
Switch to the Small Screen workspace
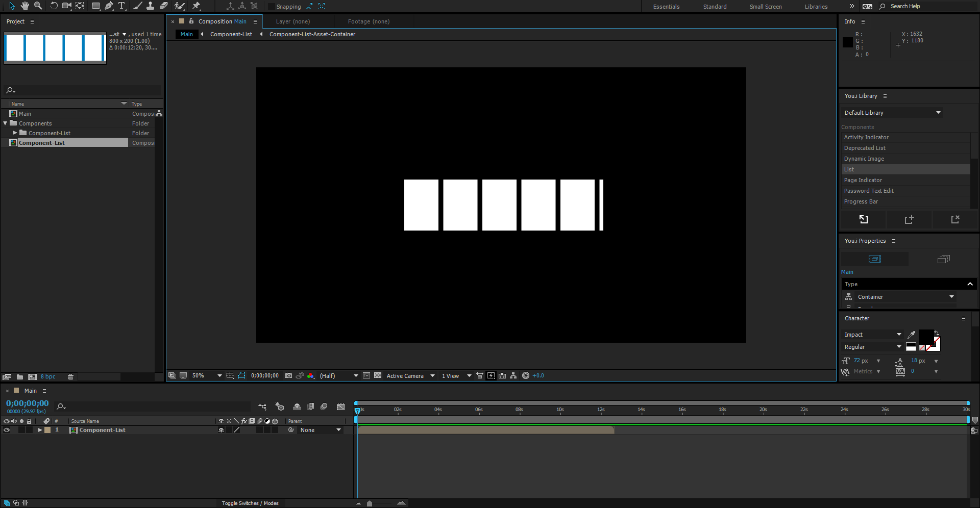point(766,7)
